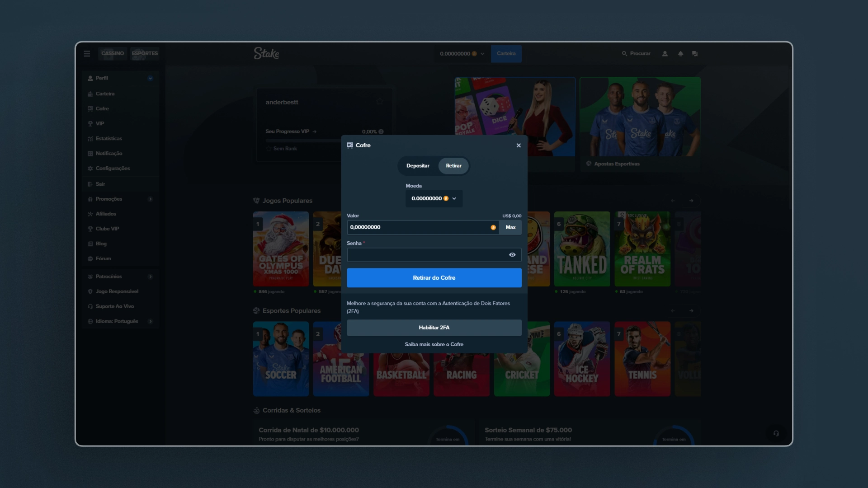Open Afiliados in the sidebar
Viewport: 868px width, 488px height.
120,214
